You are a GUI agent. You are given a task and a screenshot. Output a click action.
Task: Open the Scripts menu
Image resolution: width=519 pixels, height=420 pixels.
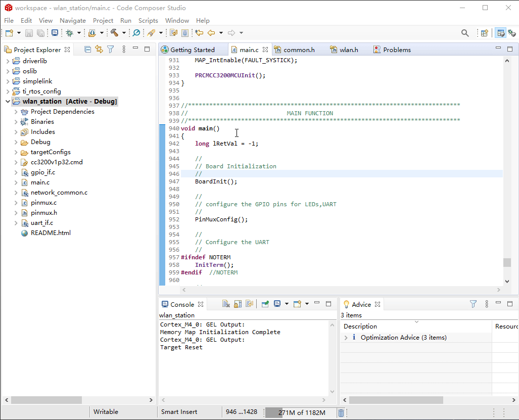click(148, 21)
